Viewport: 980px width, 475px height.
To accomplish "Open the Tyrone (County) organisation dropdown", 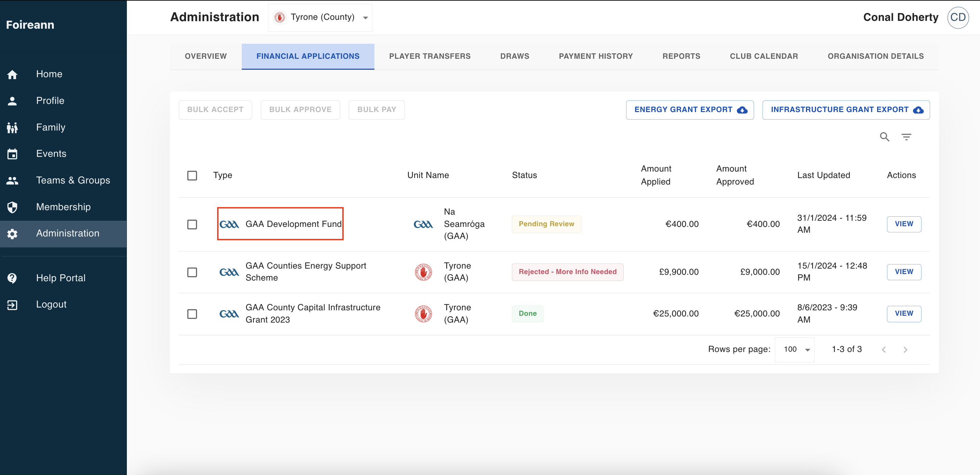I will click(320, 17).
